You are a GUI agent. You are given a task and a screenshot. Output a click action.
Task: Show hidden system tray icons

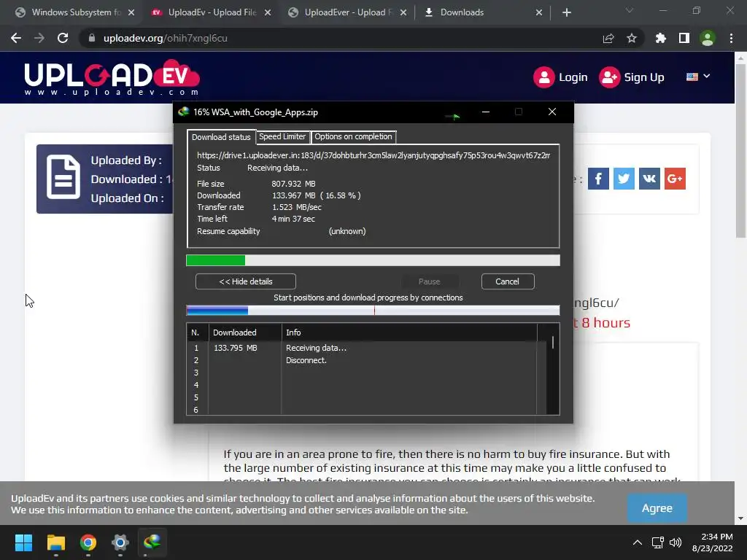click(x=638, y=542)
